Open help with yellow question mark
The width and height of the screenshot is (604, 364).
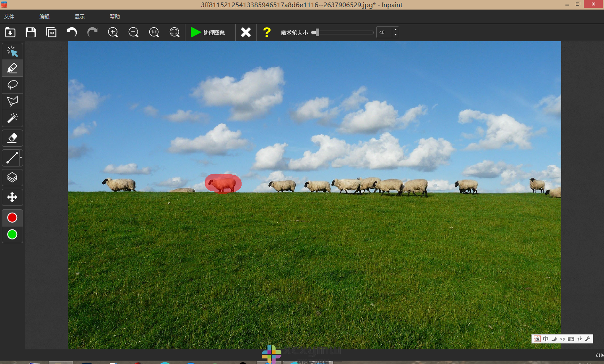(267, 32)
